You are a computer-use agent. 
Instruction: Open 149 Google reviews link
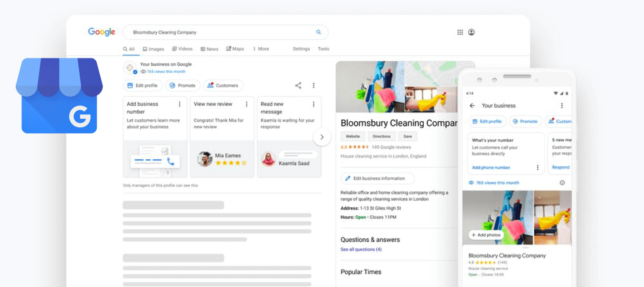391,147
